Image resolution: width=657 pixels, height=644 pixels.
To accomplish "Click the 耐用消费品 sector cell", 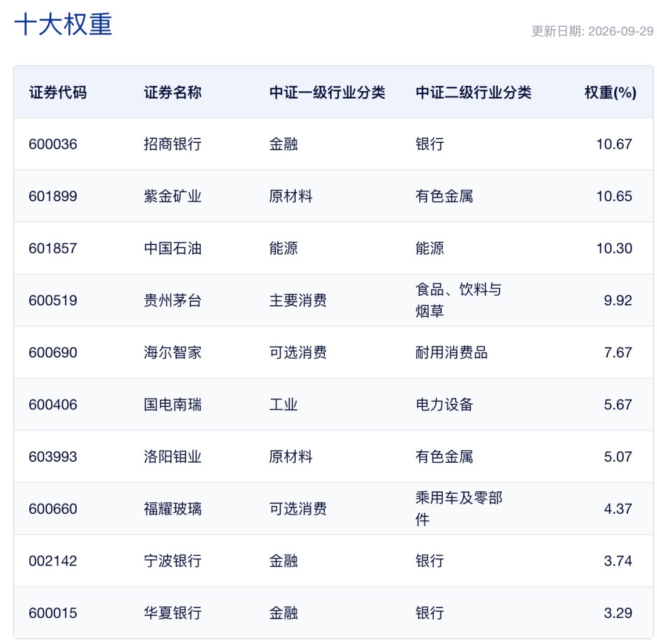I will point(451,353).
